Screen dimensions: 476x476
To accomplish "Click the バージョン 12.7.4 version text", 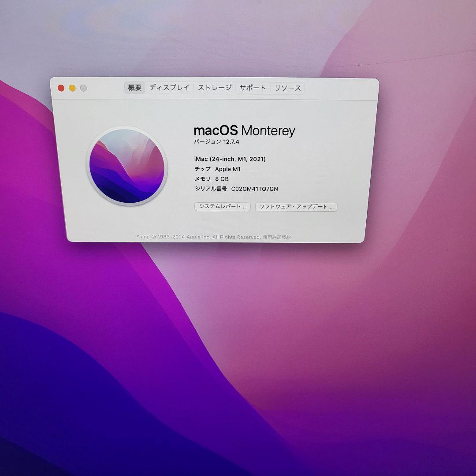I will click(x=216, y=142).
